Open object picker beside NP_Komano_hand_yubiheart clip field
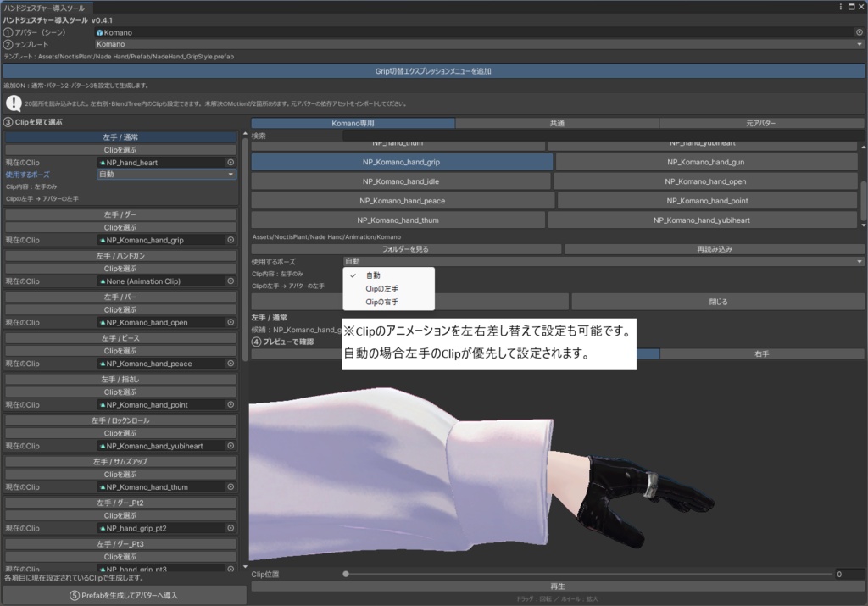The height and width of the screenshot is (606, 868). click(x=231, y=446)
